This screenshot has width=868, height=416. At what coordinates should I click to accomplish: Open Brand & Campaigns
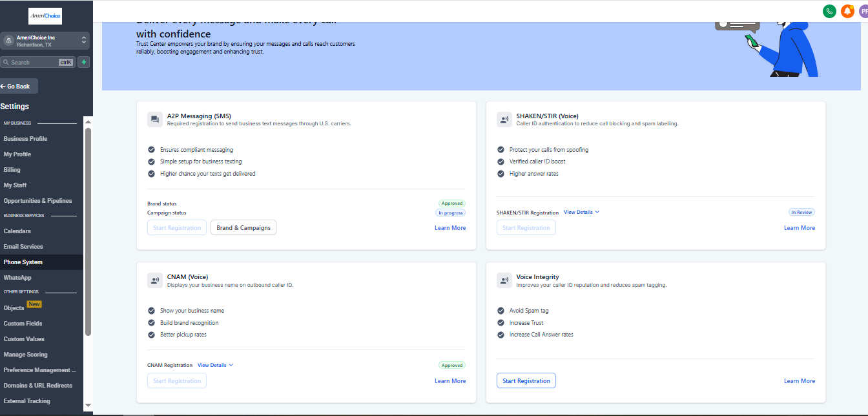pos(243,227)
